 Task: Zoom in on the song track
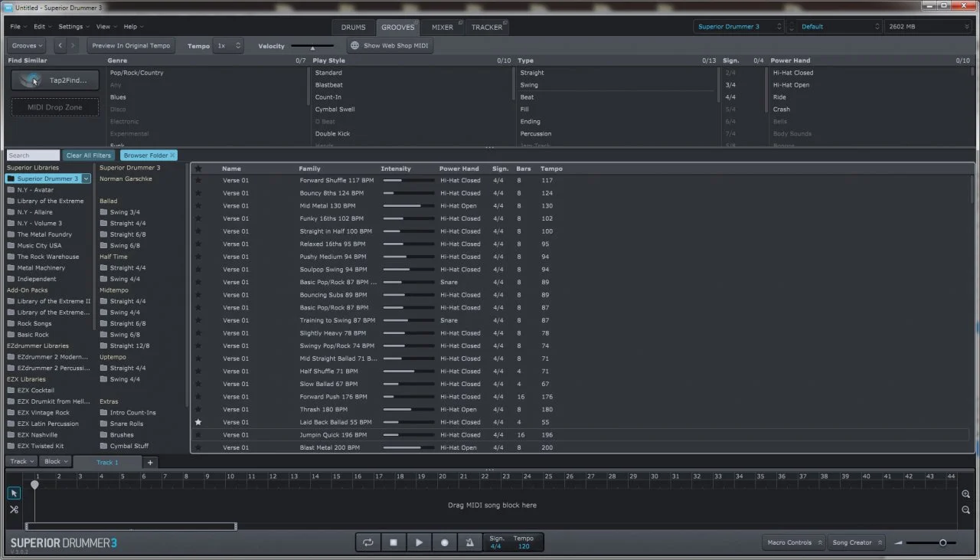tap(966, 494)
